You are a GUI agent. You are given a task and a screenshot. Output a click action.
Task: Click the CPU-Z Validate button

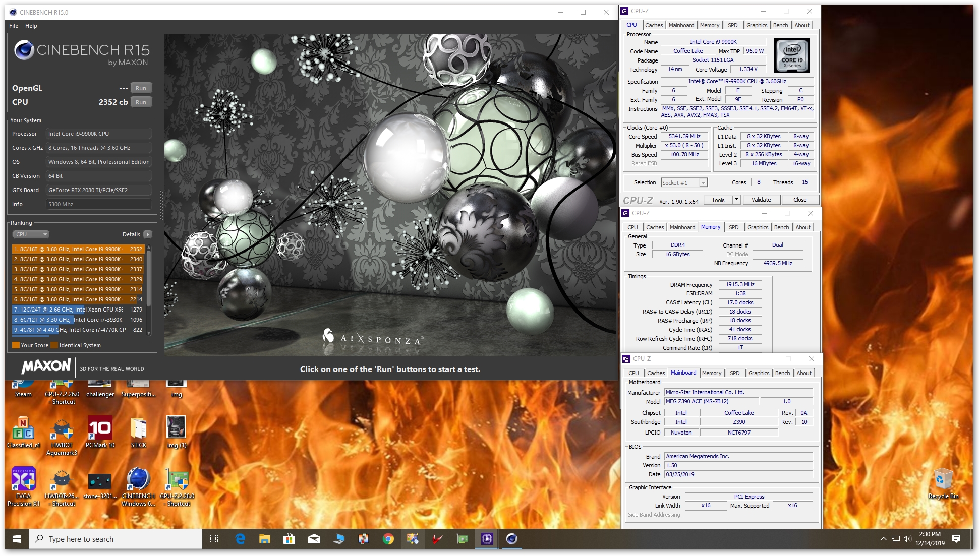(761, 200)
